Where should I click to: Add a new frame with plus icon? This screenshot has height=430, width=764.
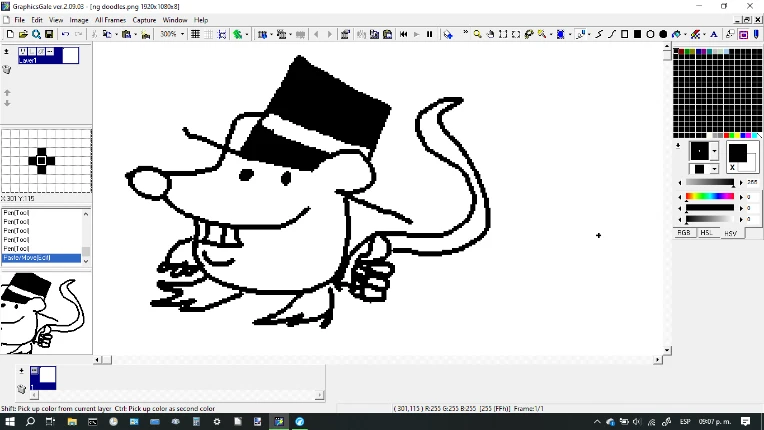click(x=21, y=371)
